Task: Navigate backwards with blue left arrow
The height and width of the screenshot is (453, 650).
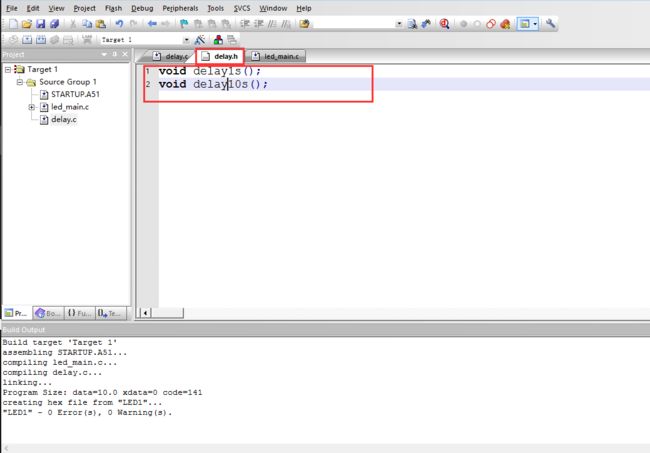Action: 152,24
